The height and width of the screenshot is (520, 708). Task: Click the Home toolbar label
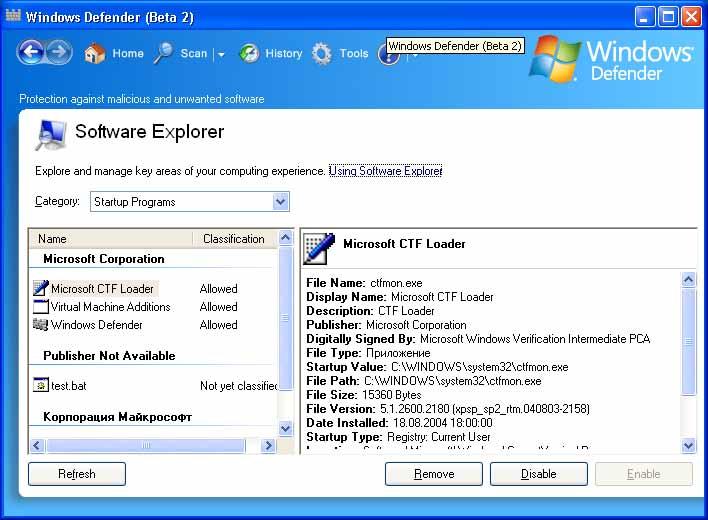coord(128,53)
